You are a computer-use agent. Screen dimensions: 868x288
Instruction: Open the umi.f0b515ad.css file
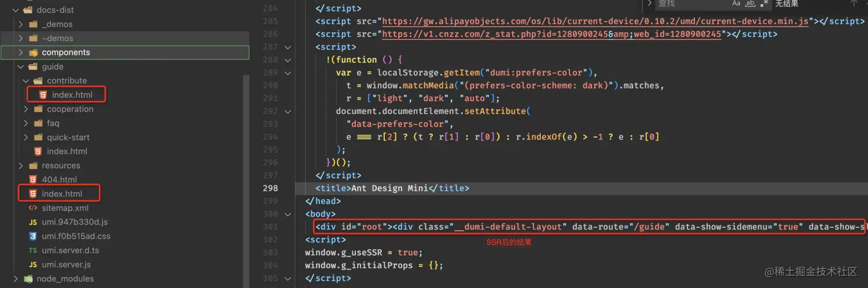[76, 236]
